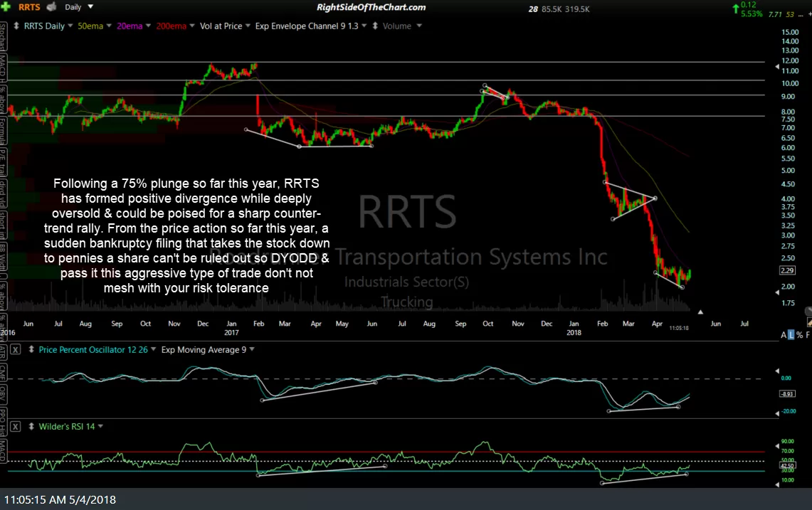Image resolution: width=812 pixels, height=510 pixels.
Task: Toggle percent scale % button
Action: (800, 335)
